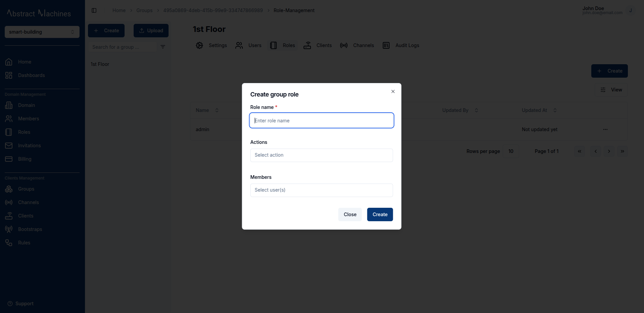Click the Rules icon in the sidebar

(x=9, y=243)
